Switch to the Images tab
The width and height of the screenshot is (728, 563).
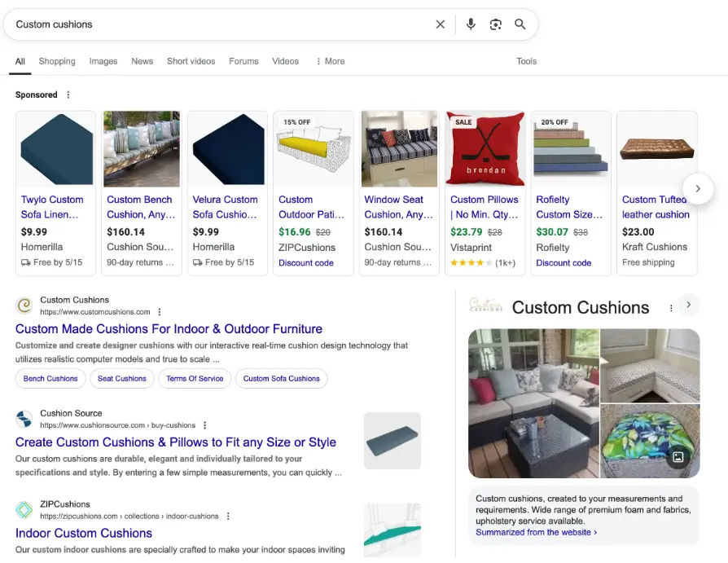point(103,61)
